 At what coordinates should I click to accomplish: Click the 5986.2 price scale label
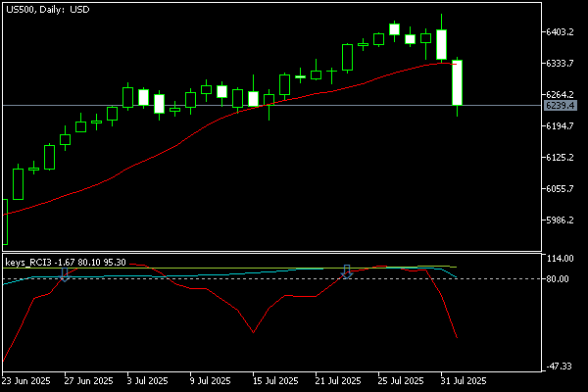pyautogui.click(x=560, y=220)
